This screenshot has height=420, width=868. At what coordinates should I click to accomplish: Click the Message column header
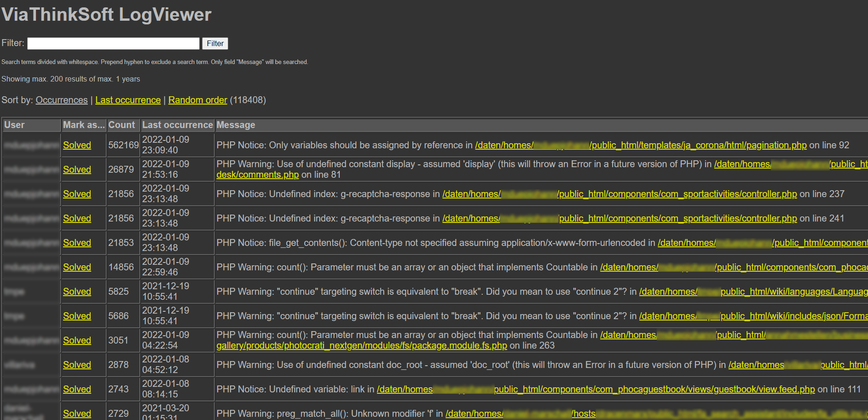point(542,125)
